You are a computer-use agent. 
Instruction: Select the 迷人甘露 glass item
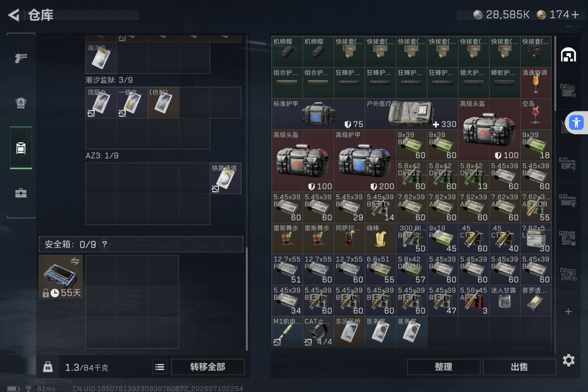tap(505, 301)
